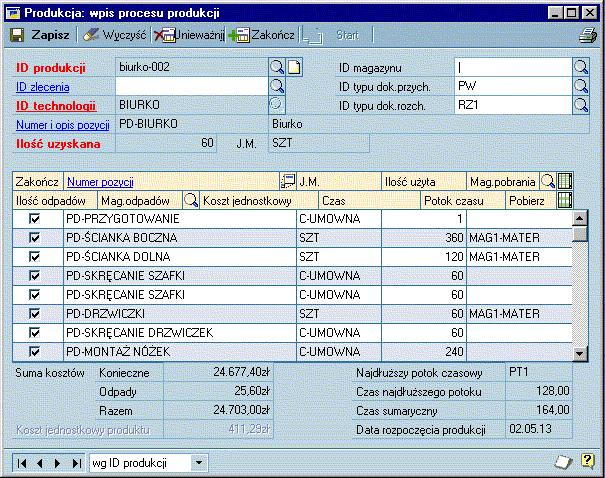Click the lookup icon beside ID technologii

click(277, 105)
